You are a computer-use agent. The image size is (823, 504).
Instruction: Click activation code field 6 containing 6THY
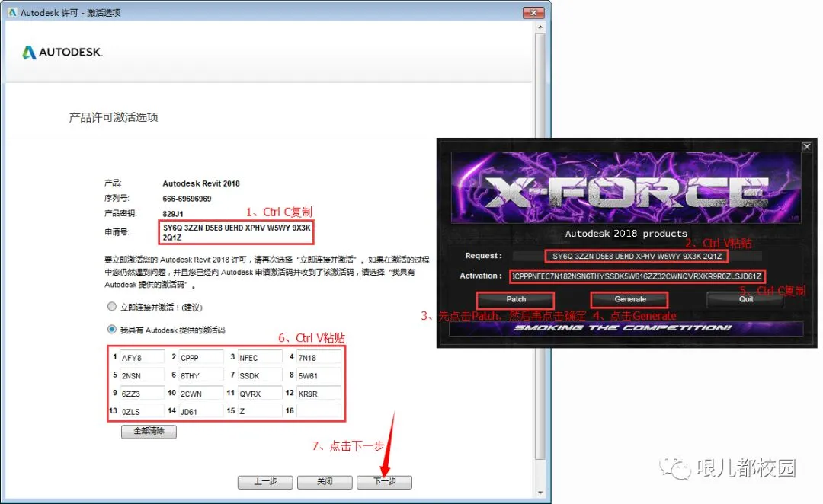pyautogui.click(x=201, y=375)
